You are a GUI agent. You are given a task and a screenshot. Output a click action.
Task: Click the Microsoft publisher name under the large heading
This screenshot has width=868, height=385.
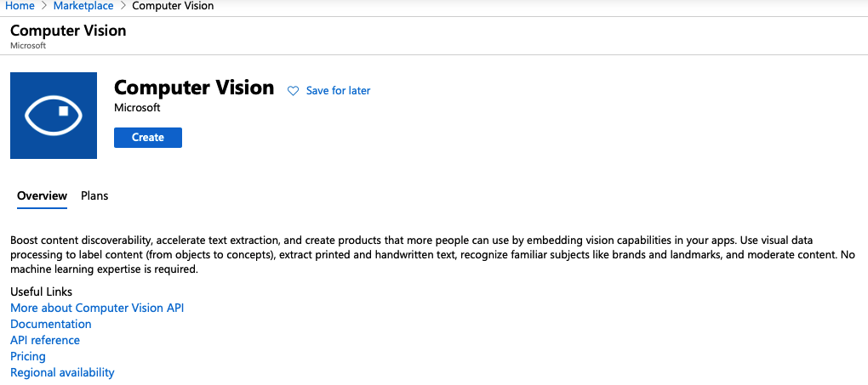(x=137, y=108)
